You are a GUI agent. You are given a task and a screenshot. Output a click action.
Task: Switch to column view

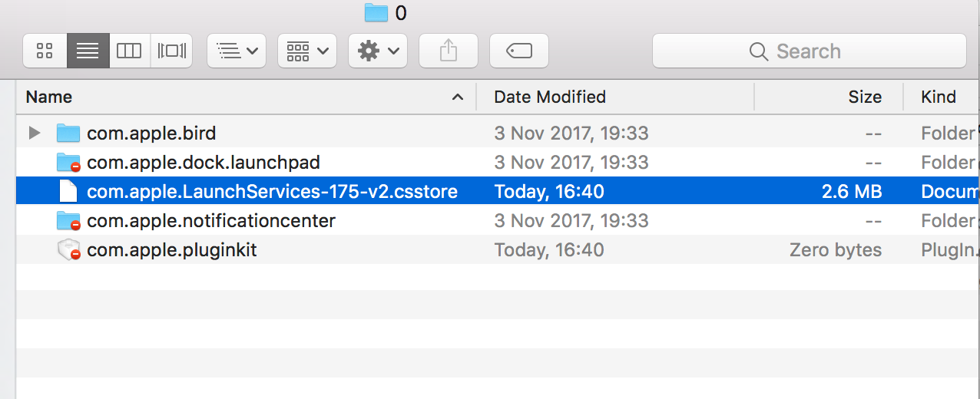click(x=129, y=51)
